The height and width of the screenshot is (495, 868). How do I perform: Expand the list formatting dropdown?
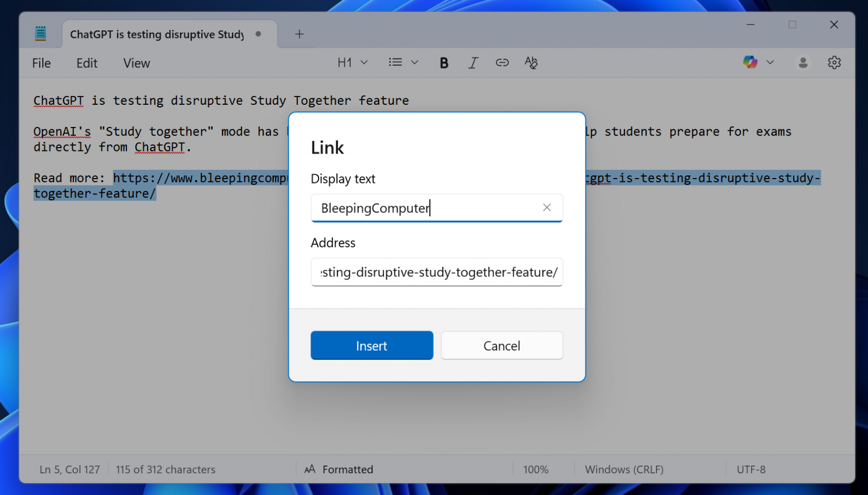(403, 62)
